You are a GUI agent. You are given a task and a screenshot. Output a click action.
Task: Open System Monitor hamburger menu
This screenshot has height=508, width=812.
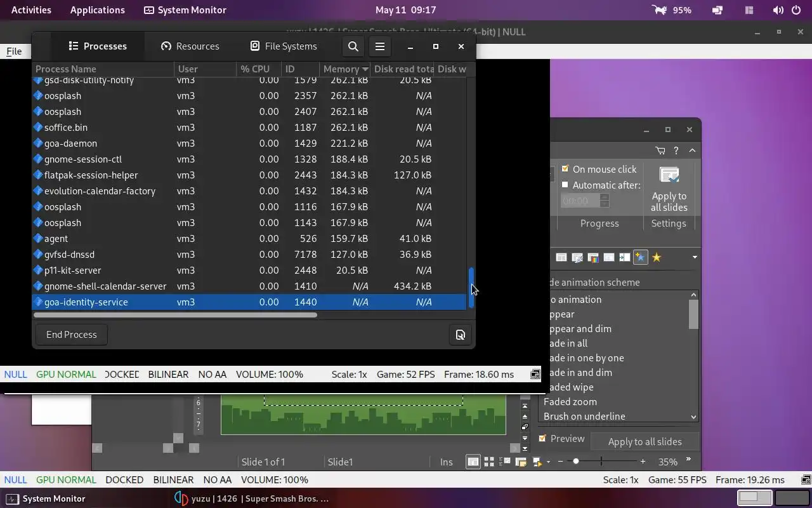coord(380,46)
